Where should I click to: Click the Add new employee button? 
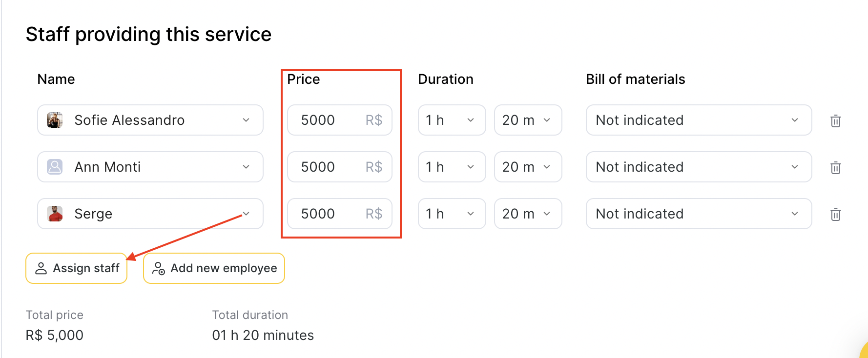214,268
